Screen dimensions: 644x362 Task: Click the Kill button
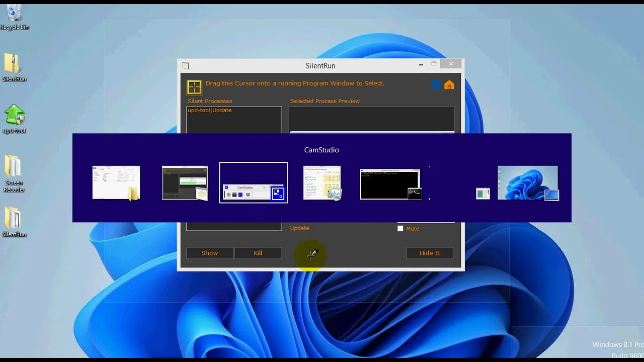[258, 253]
